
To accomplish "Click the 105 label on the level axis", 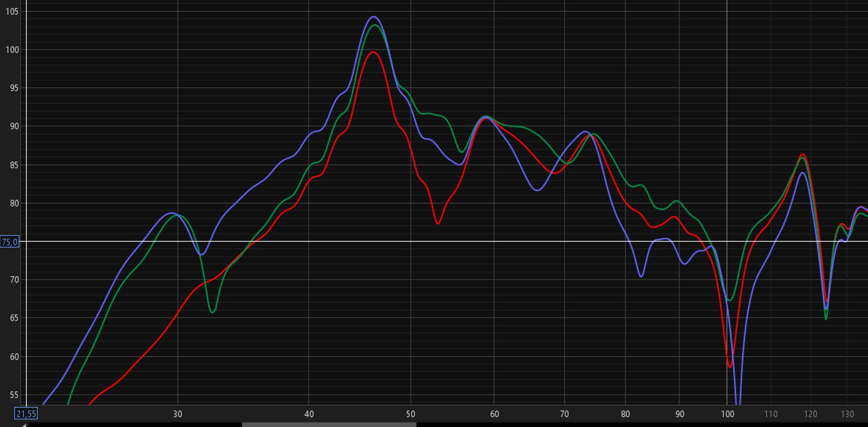I will (x=12, y=11).
